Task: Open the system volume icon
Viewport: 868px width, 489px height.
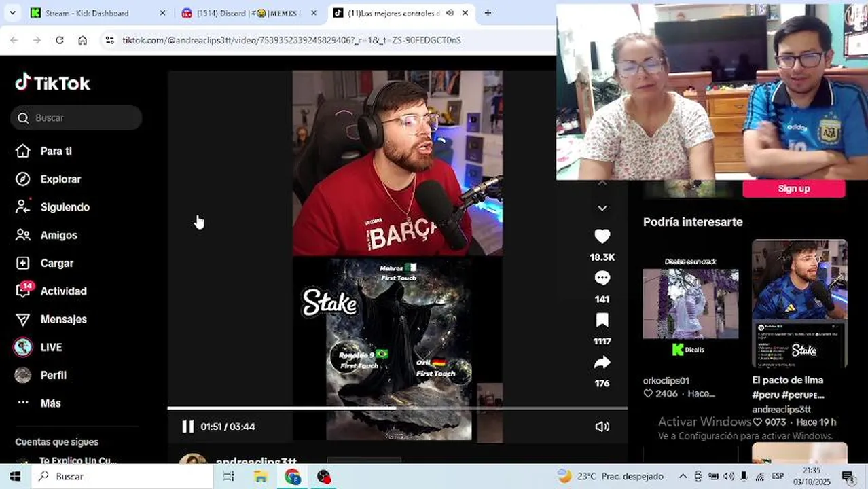Action: point(729,476)
